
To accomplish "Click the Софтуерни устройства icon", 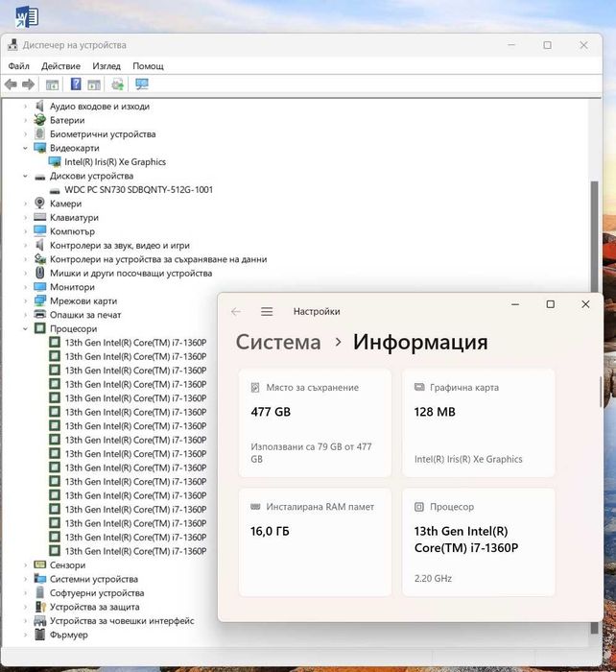I will click(x=40, y=592).
